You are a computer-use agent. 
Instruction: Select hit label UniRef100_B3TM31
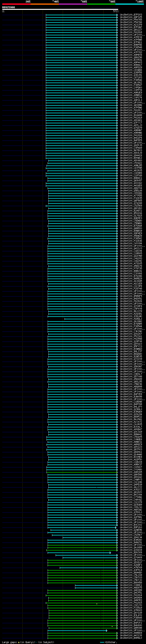(131, 60)
